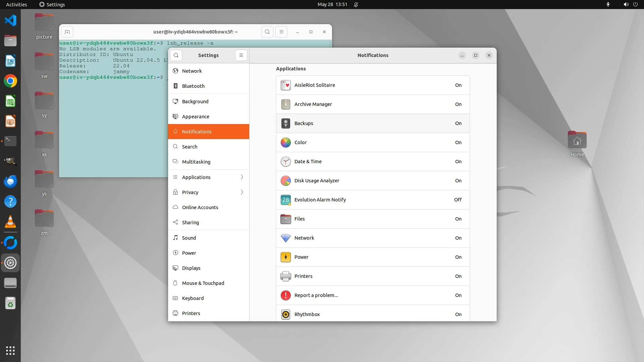This screenshot has height=362, width=644.
Task: Click the Activities button
Action: tap(16, 5)
